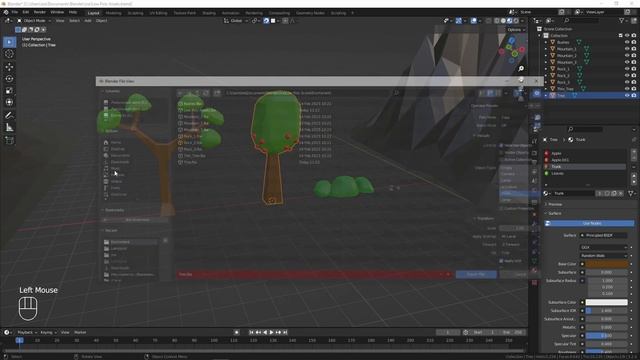The height and width of the screenshot is (360, 640).
Task: Switch to the Shading workspace tab
Action: coord(209,13)
